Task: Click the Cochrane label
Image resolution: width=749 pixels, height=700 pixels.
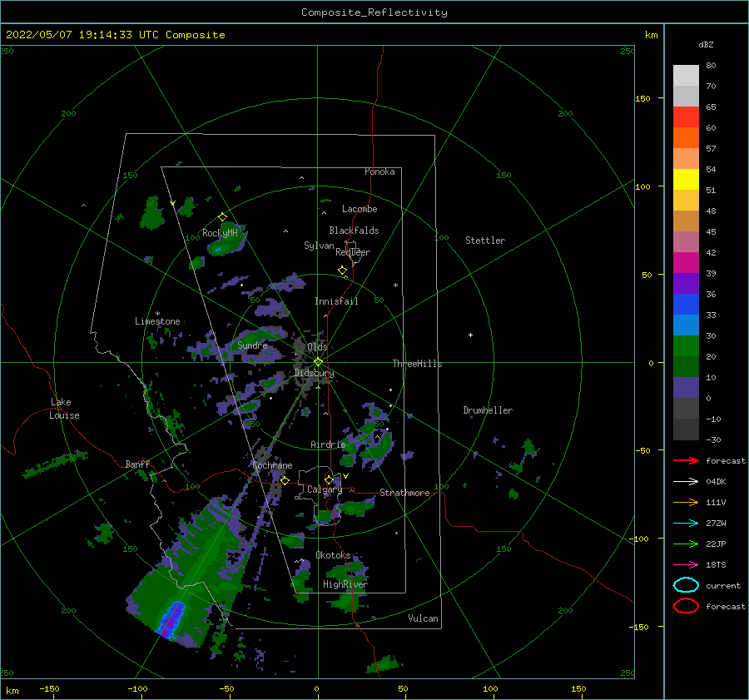Action: point(272,465)
